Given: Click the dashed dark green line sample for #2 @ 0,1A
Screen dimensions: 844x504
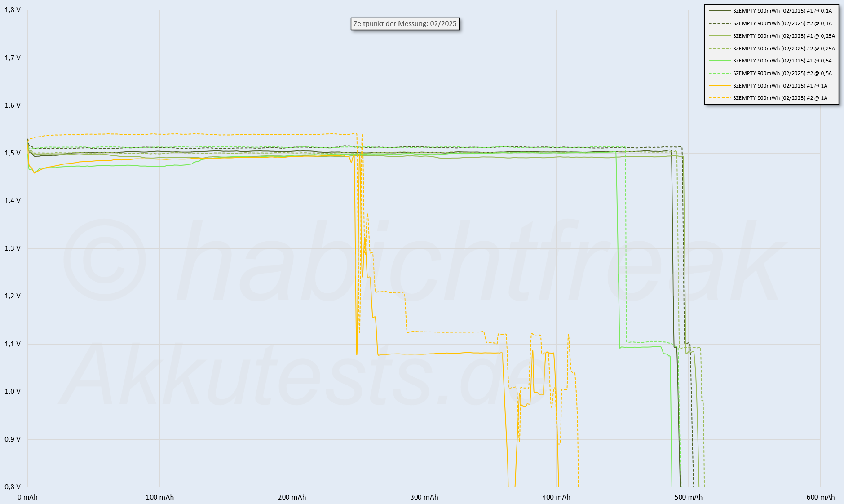Looking at the screenshot, I should 720,23.
